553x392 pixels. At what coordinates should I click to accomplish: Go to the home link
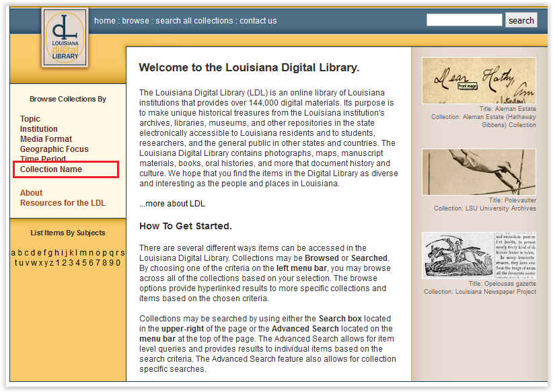tap(105, 21)
